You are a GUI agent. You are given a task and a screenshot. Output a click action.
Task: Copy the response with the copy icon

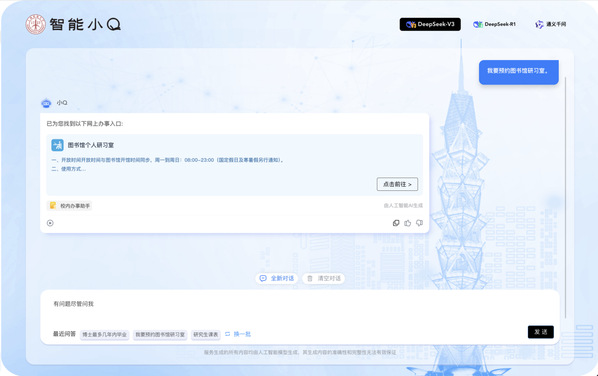(x=396, y=223)
